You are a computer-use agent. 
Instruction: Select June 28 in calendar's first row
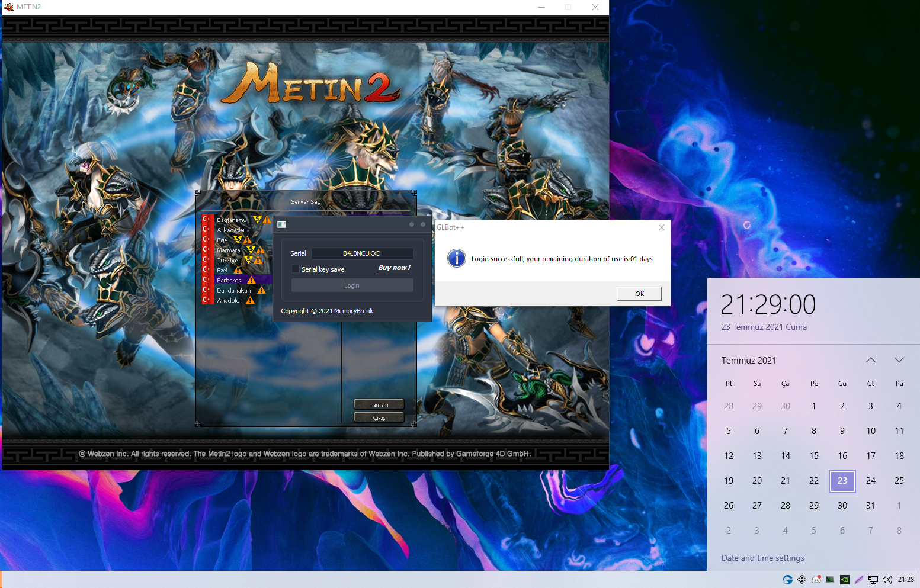click(x=729, y=406)
